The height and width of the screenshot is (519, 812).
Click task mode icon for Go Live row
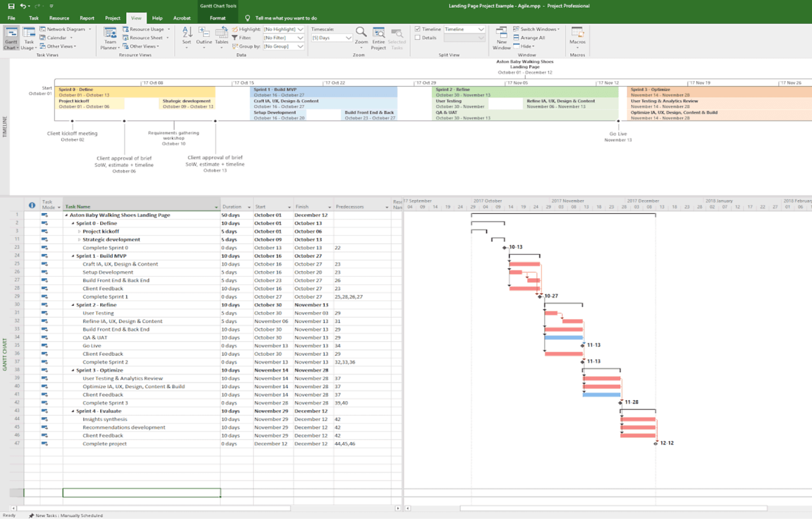click(x=45, y=345)
